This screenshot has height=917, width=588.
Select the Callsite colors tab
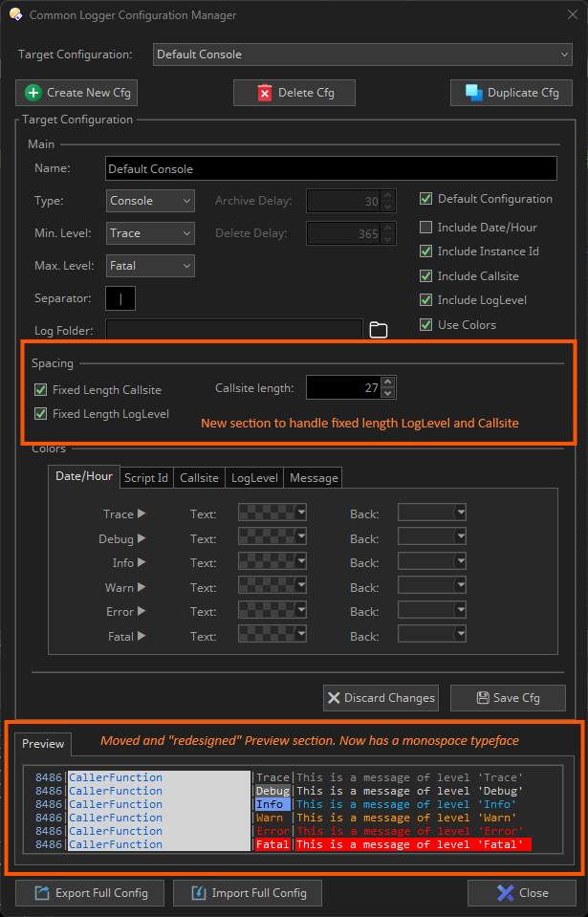[199, 478]
